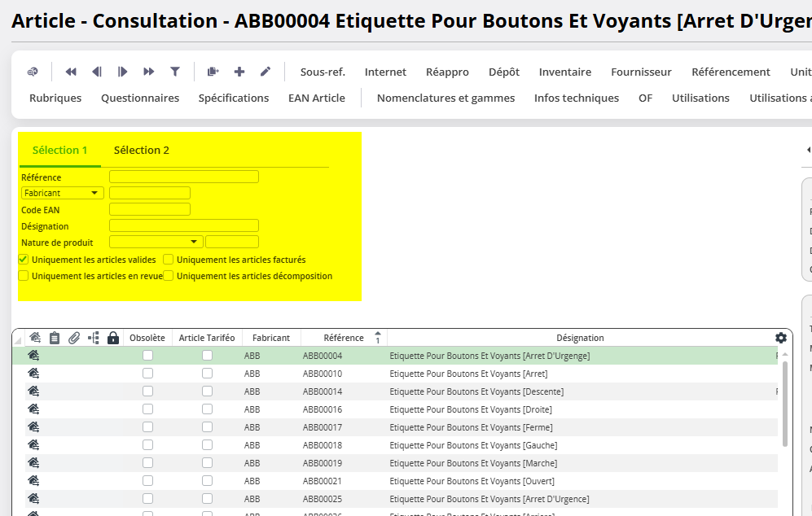Select row Etiquette Pour Boutons Et Voyants [Gauche]

(x=395, y=445)
